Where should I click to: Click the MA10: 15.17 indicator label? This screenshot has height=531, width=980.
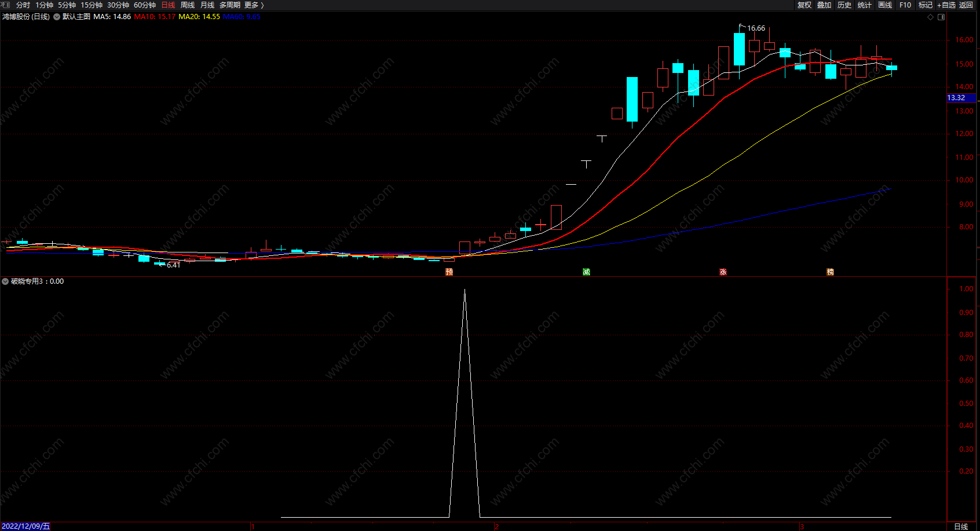coord(155,17)
